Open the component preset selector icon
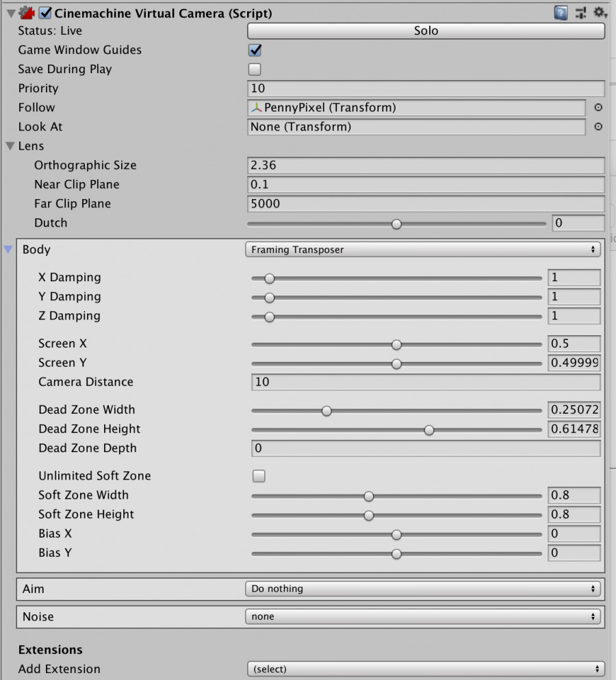This screenshot has width=616, height=680. (580, 13)
